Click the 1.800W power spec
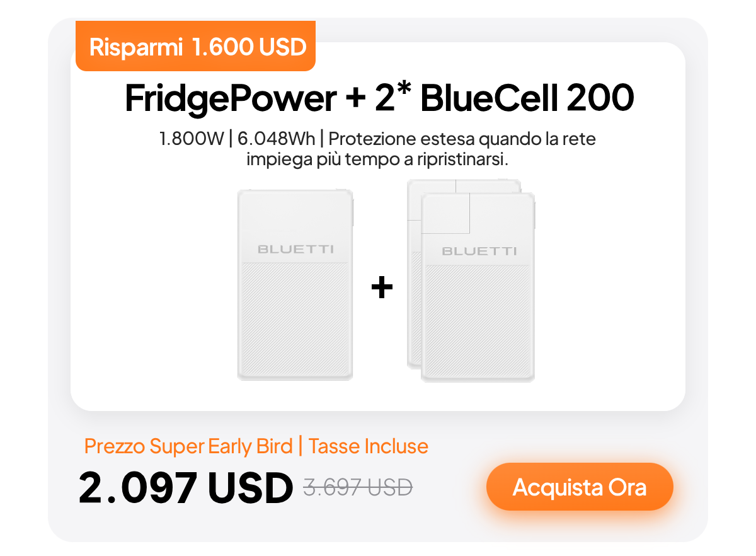This screenshot has width=756, height=556. tap(192, 139)
